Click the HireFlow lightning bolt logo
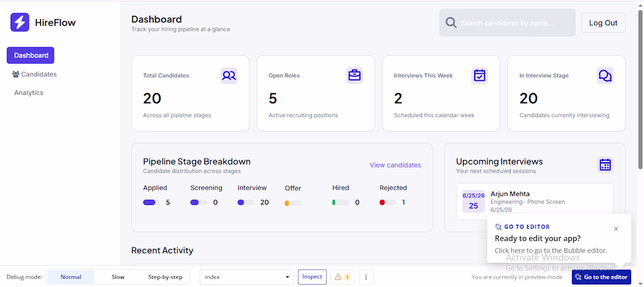Viewport: 644px width, 287px height. (20, 22)
